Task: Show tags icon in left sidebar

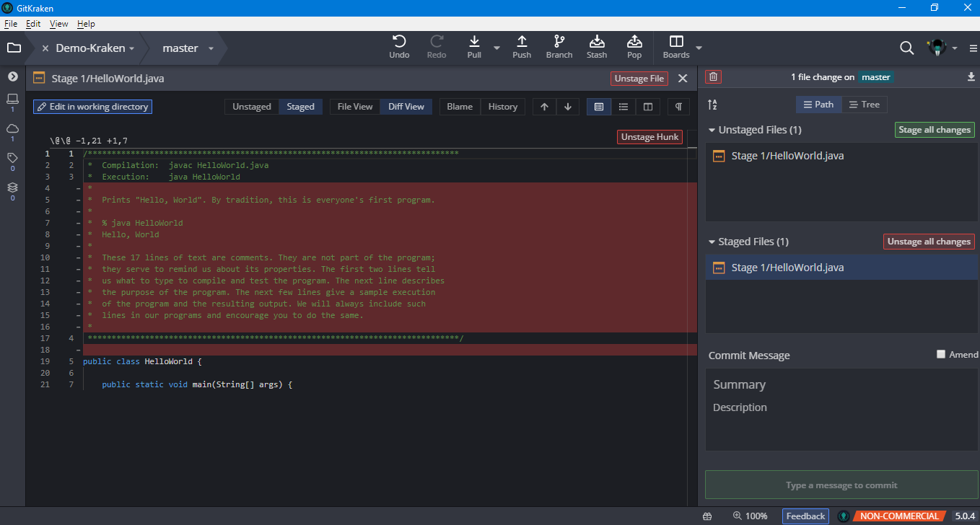Action: pos(12,158)
